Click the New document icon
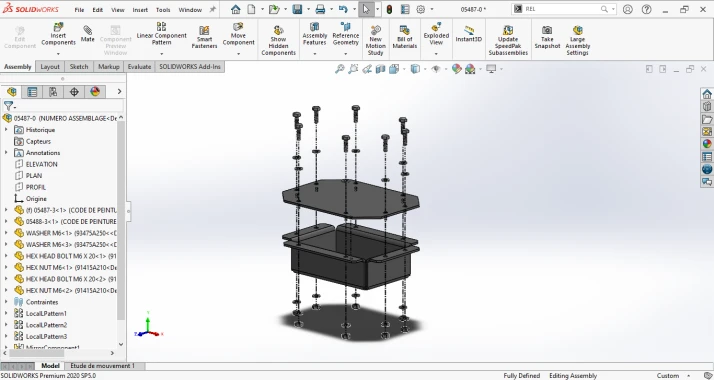Image resolution: width=714 pixels, height=380 pixels. 251,9
